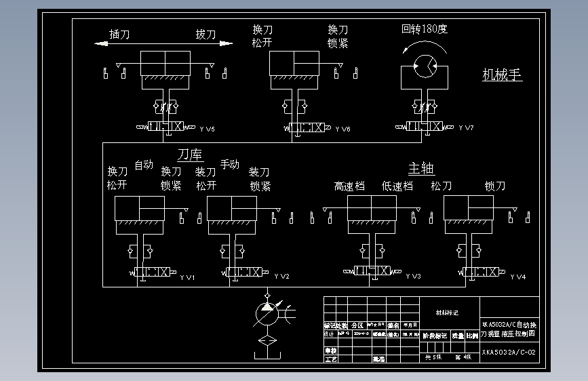Select the solenoid valve symbol labeled YV6

click(307, 128)
